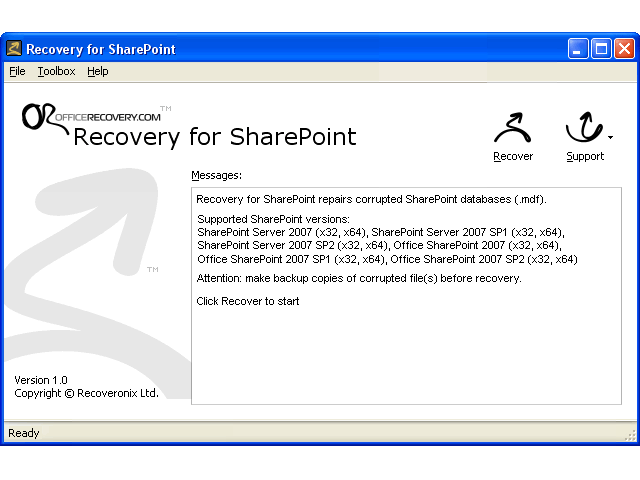The height and width of the screenshot is (480, 640).
Task: Open the Toolbox menu
Action: point(56,71)
